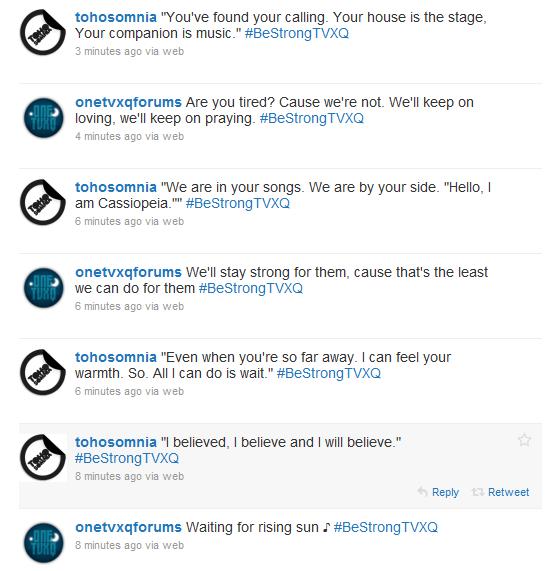Open '4 minutes ago' timestamp link
Screen dimensions: 560x571
109,137
